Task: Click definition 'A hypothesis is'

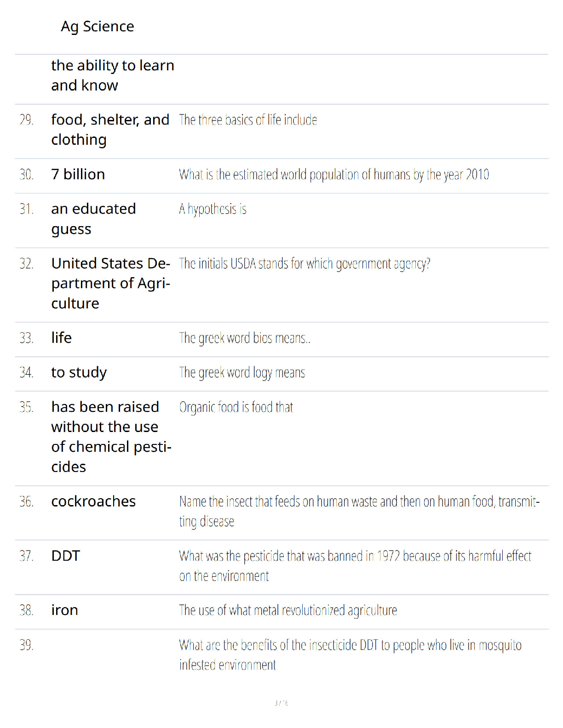Action: pyautogui.click(x=213, y=209)
